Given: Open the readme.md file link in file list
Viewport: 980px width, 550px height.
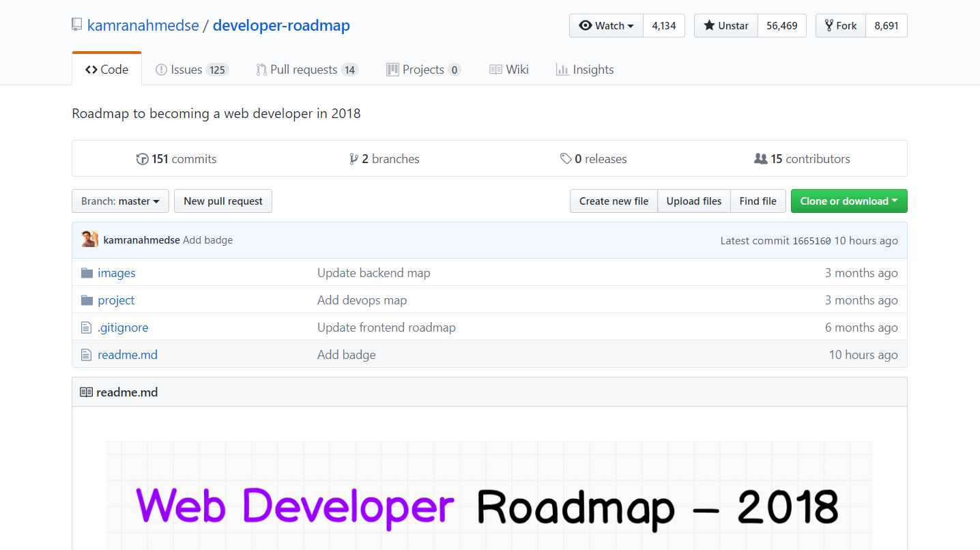Looking at the screenshot, I should pyautogui.click(x=128, y=355).
